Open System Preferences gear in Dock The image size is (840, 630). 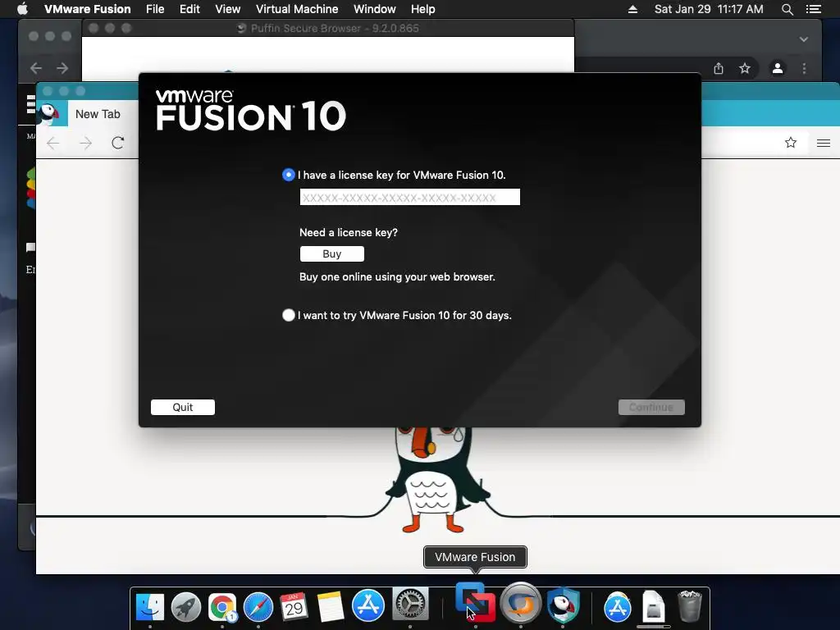pos(410,605)
